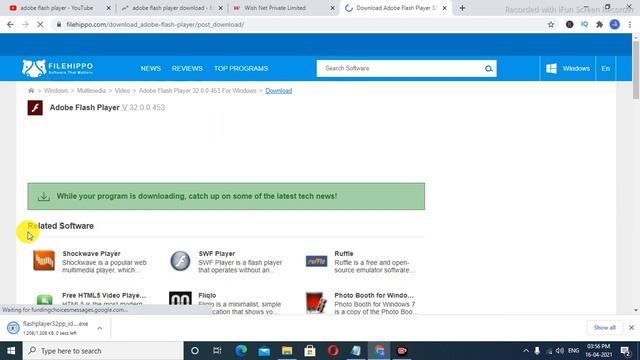640x360 pixels.
Task: Click the Download breadcrumb link
Action: coord(279,91)
